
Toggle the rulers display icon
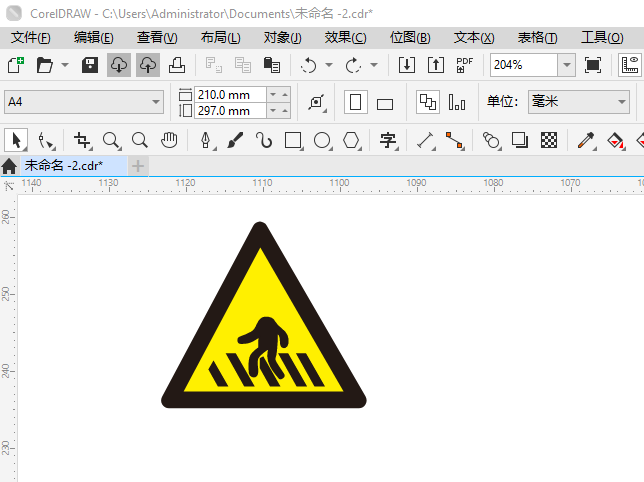[630, 65]
